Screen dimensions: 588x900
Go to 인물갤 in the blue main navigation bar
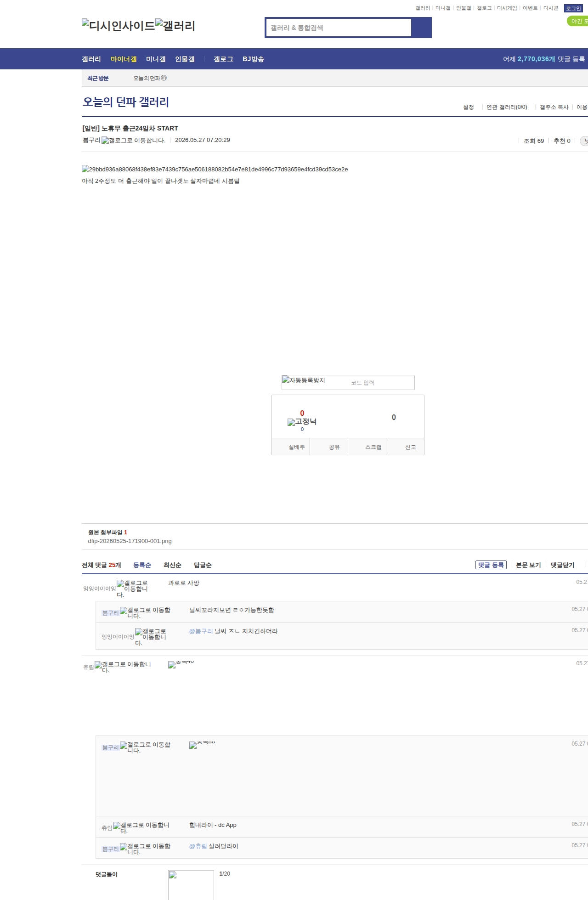point(185,59)
